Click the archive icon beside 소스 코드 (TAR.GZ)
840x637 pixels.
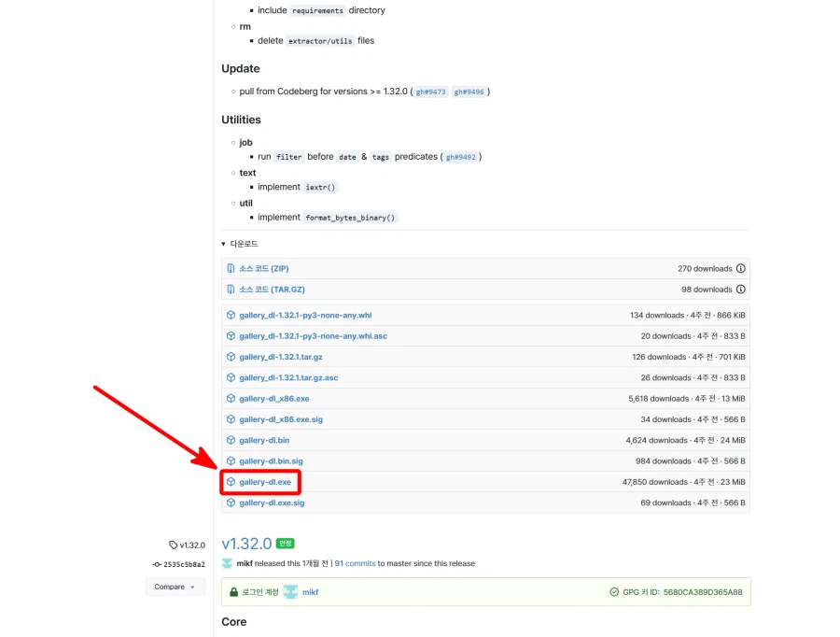[231, 290]
